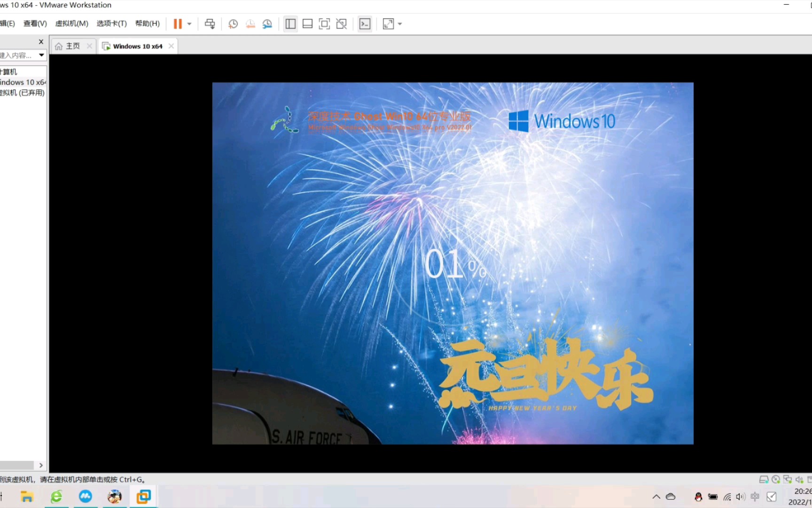812x508 pixels.
Task: Open the power options dropdown next to pause
Action: 189,24
